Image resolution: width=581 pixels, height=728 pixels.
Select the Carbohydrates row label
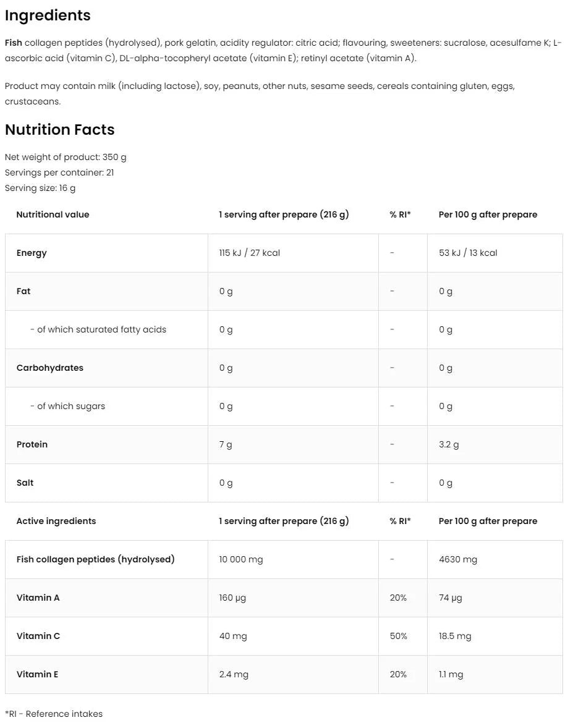(x=49, y=368)
